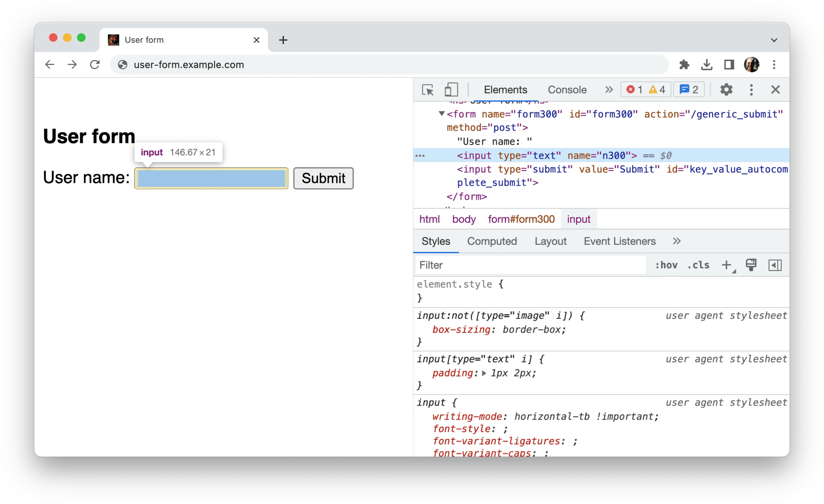The image size is (824, 504).
Task: Click the Elements panel tab
Action: click(x=505, y=90)
